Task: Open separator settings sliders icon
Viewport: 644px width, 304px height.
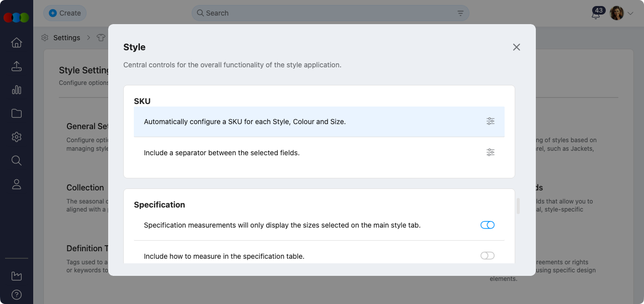Action: 491,152
